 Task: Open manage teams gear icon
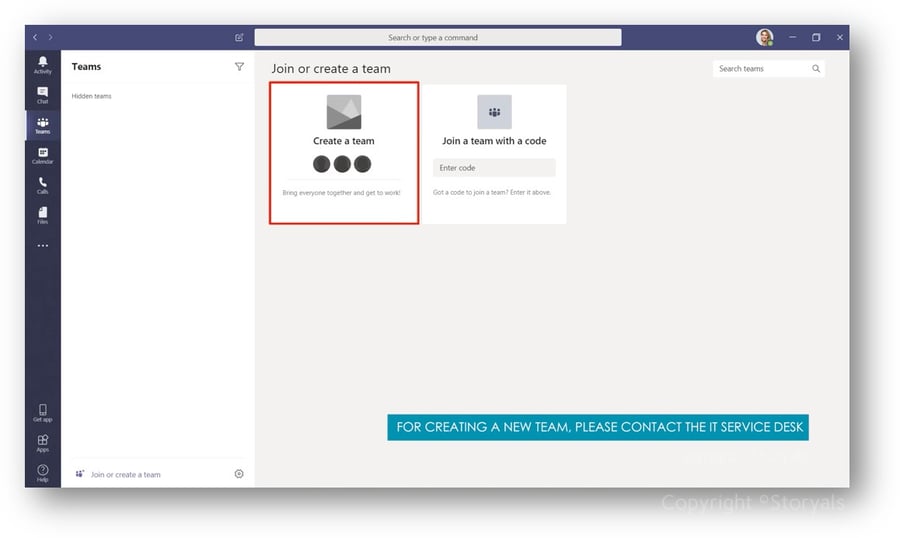[x=239, y=474]
